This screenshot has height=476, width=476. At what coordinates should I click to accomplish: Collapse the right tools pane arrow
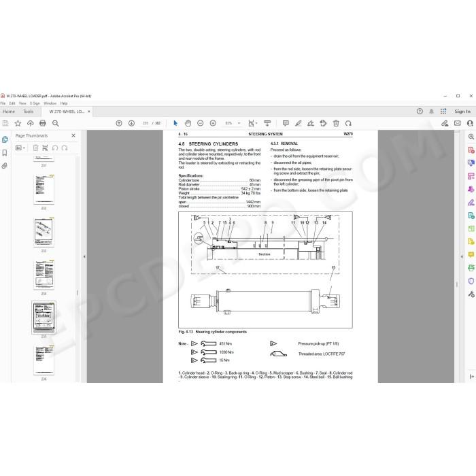tap(462, 256)
